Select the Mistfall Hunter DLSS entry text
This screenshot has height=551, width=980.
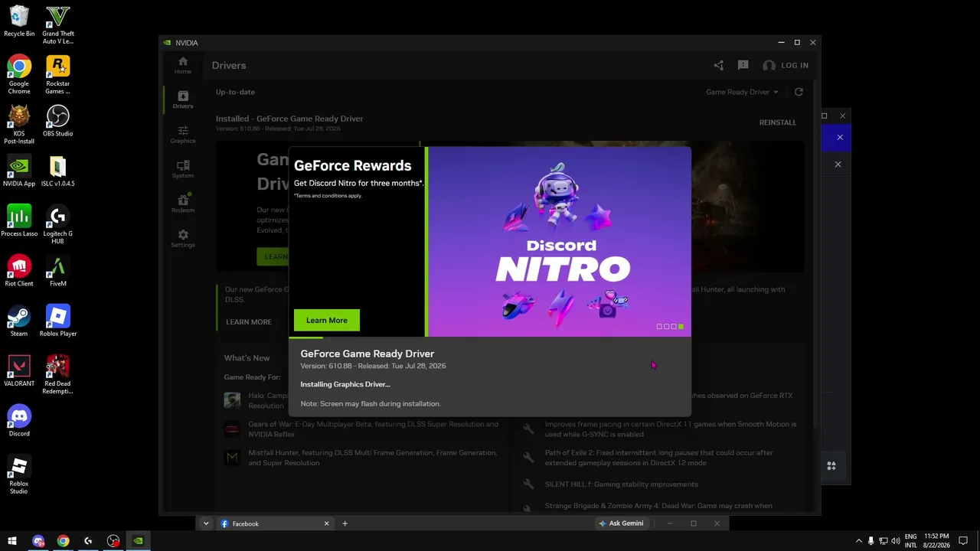tap(373, 458)
